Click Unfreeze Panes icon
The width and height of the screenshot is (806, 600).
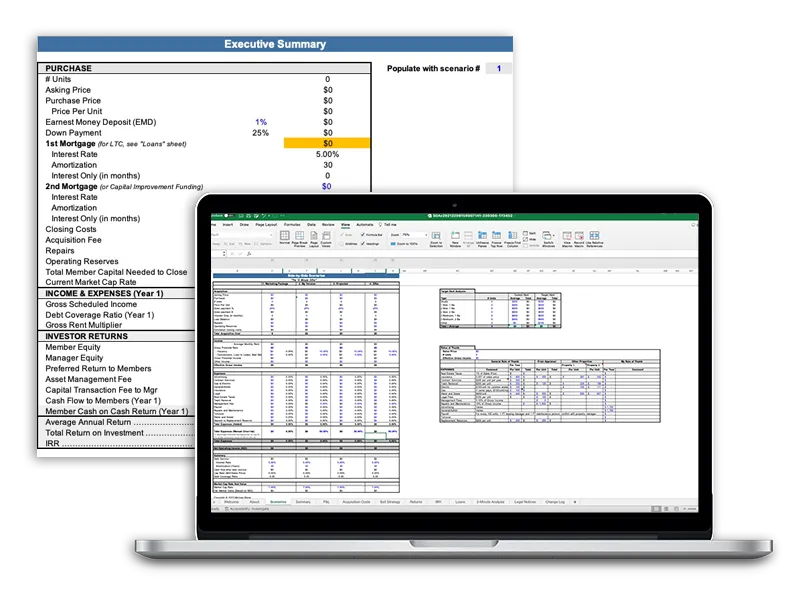(482, 235)
